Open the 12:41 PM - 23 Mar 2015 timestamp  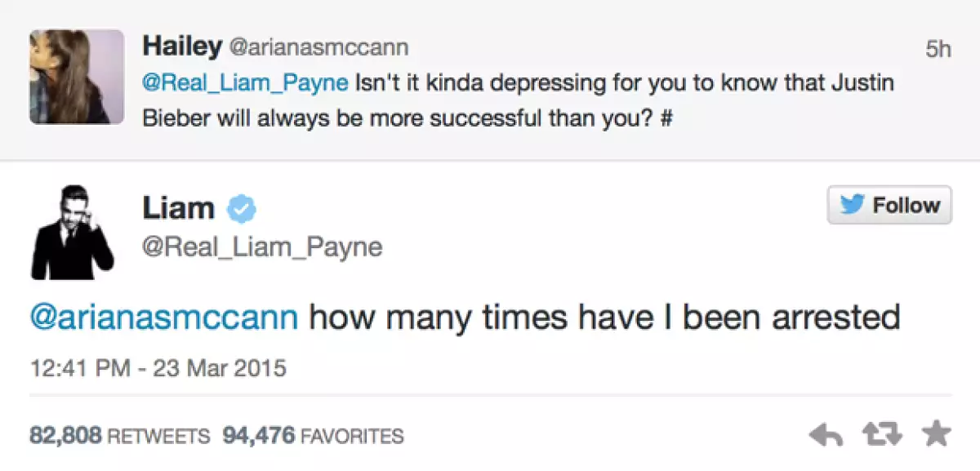coord(158,368)
